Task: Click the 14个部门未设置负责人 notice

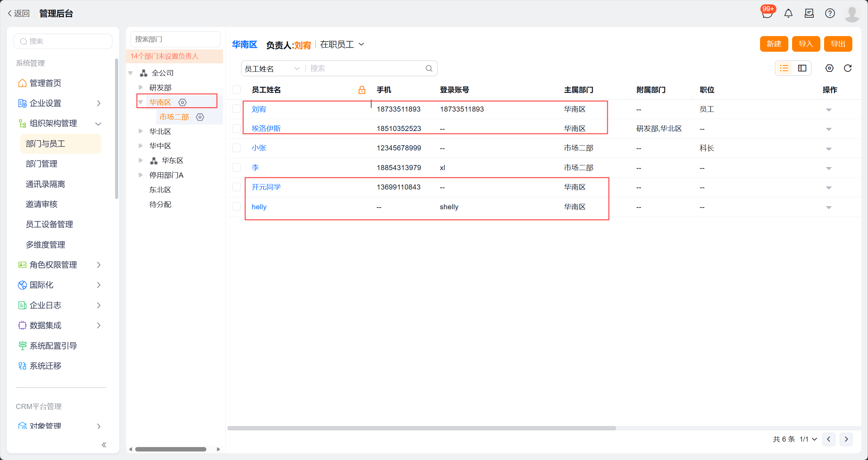Action: [175, 56]
